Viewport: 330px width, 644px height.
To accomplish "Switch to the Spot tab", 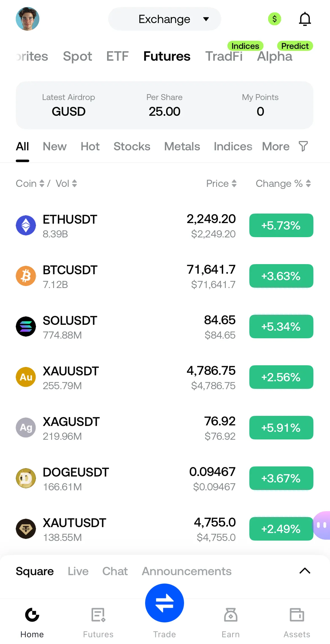I will pyautogui.click(x=77, y=56).
